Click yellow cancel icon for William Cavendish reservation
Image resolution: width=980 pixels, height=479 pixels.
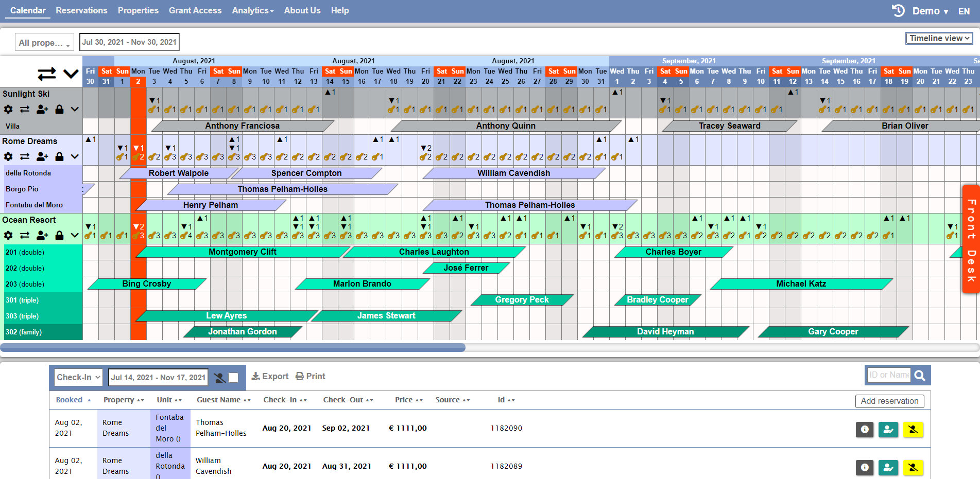point(913,467)
